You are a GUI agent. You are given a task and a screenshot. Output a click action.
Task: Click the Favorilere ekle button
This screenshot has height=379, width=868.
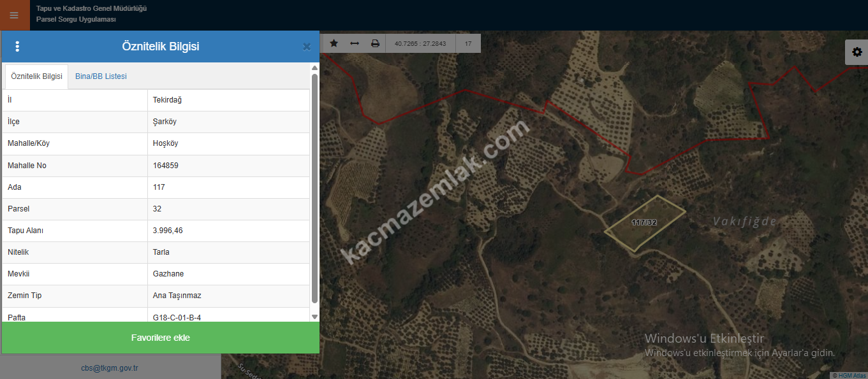point(160,338)
